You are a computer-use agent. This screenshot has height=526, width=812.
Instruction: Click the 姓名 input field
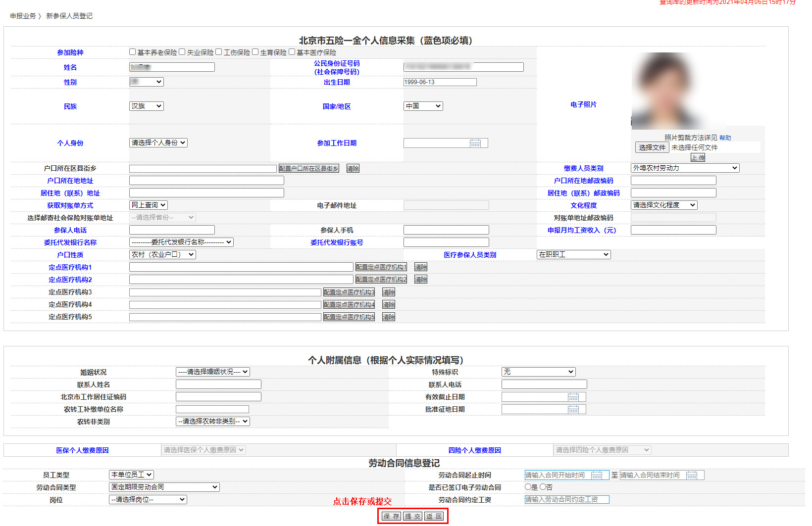coord(171,67)
